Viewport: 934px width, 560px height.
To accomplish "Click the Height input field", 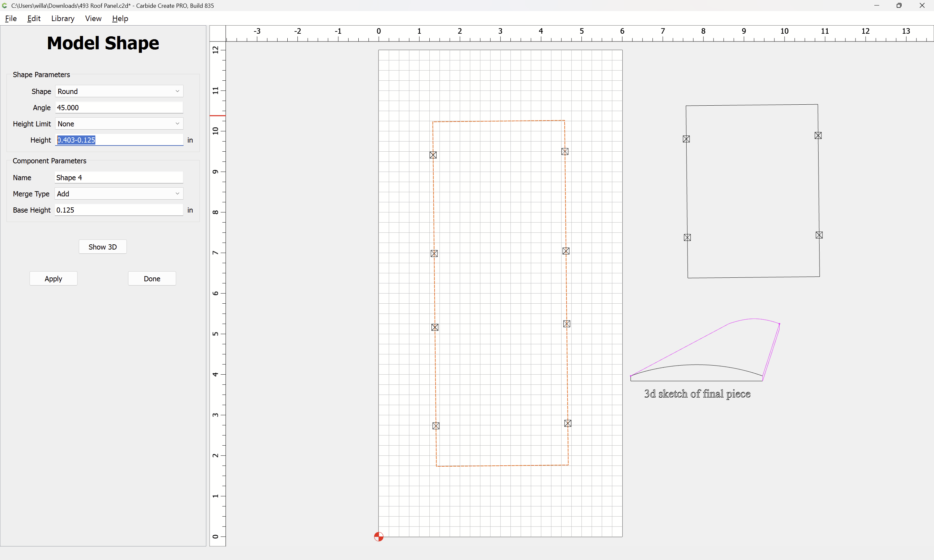I will pos(119,140).
